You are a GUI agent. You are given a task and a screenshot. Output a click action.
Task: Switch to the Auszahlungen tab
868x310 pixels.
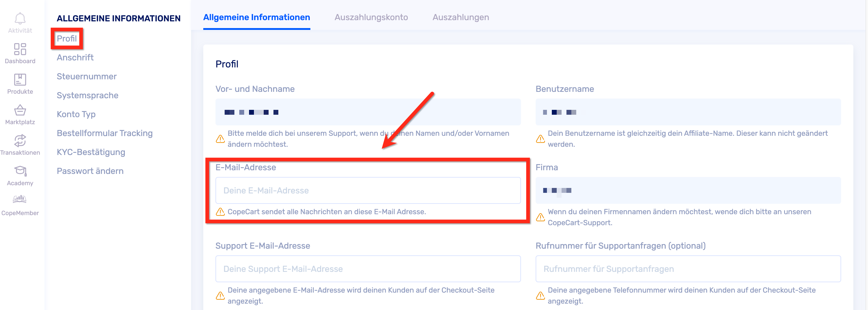[461, 17]
